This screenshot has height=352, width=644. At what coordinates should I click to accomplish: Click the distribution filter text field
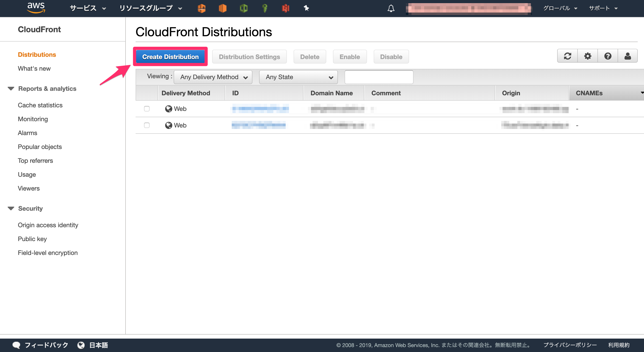coord(379,77)
